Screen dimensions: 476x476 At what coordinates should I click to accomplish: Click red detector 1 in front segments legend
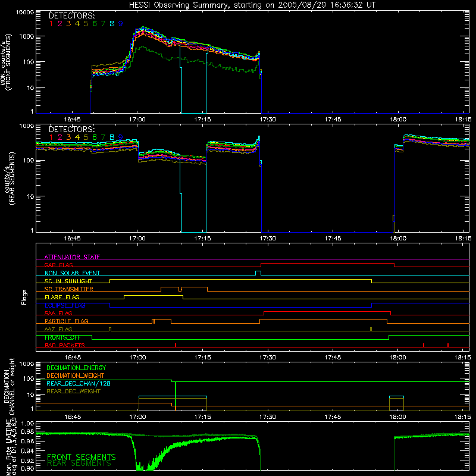51,24
